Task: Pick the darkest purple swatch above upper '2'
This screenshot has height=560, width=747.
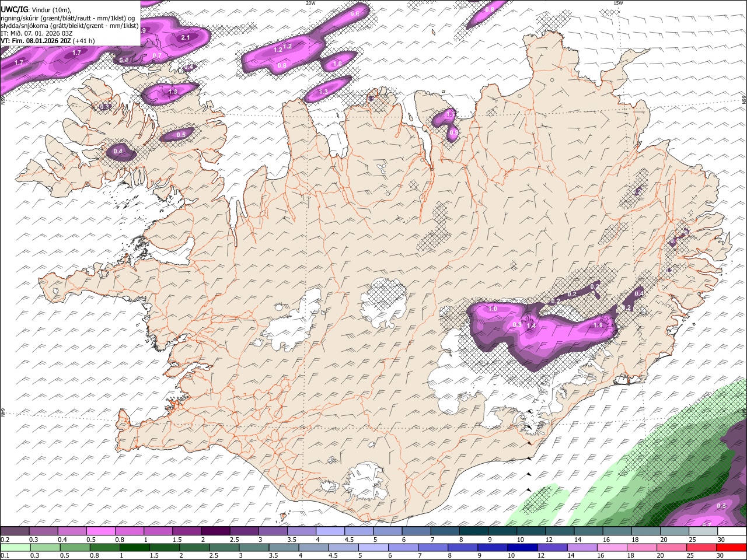Action: click(215, 531)
